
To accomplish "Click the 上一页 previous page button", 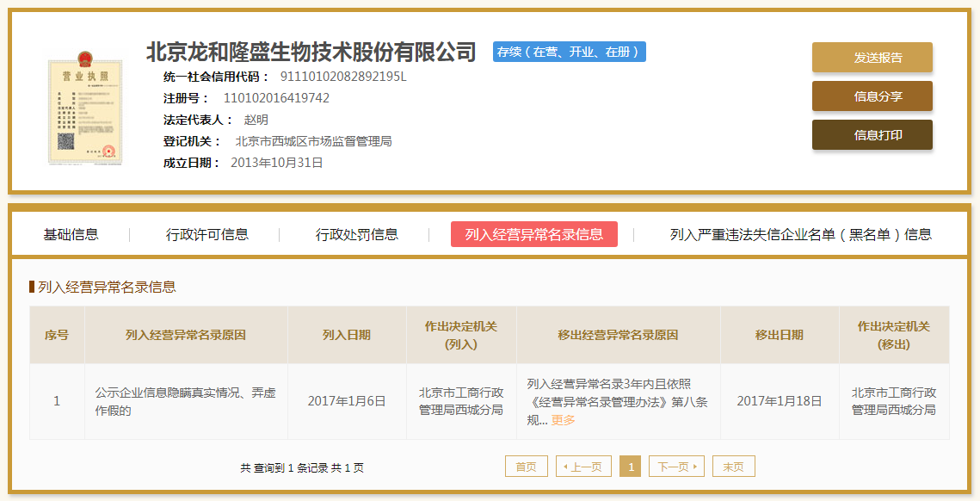I will (x=583, y=467).
